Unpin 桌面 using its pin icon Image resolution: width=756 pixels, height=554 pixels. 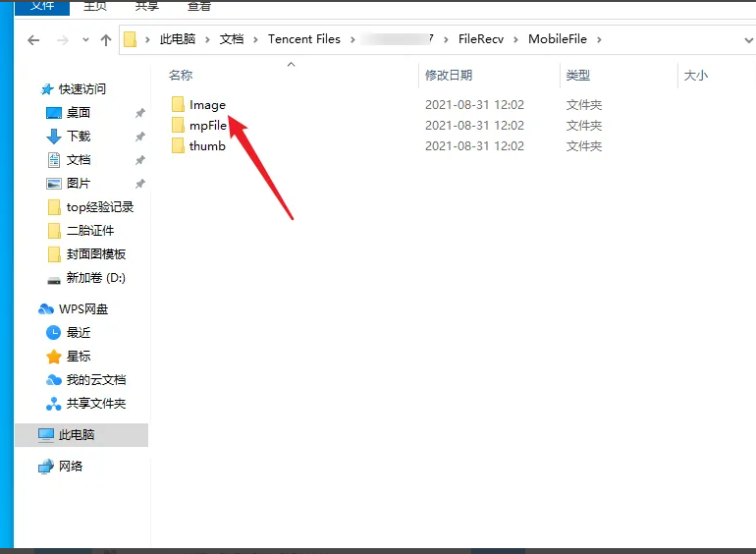coord(139,113)
